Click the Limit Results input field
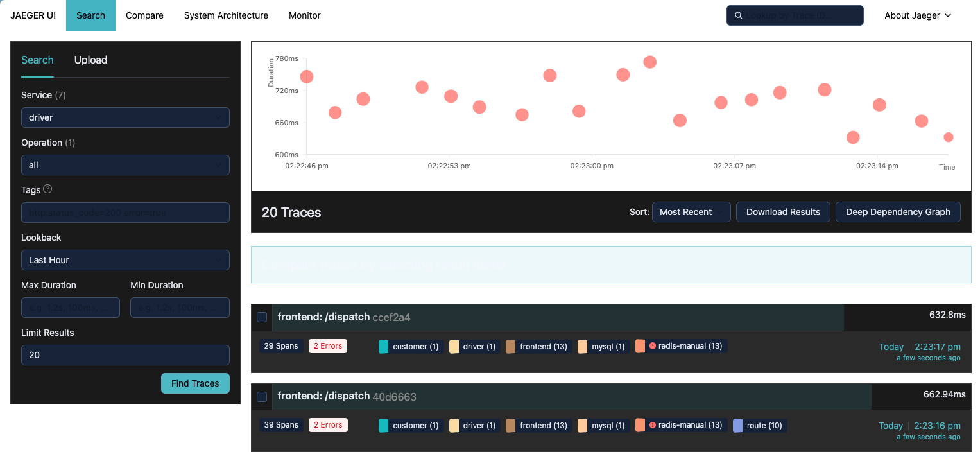This screenshot has width=980, height=461. click(x=125, y=355)
